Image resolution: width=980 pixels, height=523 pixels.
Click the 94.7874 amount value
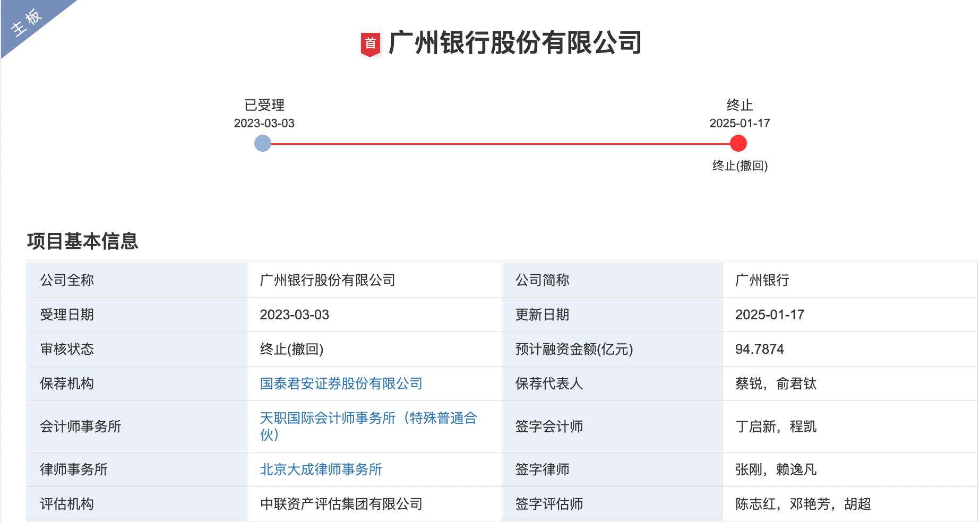point(760,349)
